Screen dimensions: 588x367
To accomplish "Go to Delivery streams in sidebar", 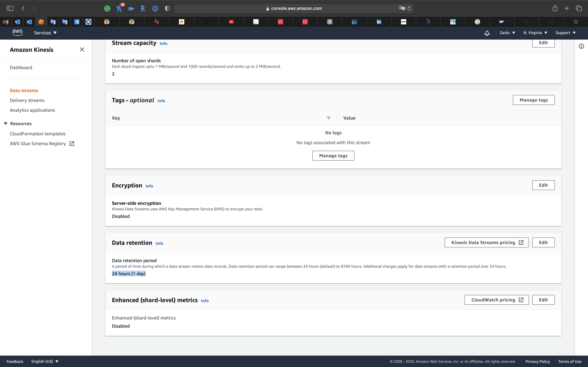I will [x=27, y=100].
